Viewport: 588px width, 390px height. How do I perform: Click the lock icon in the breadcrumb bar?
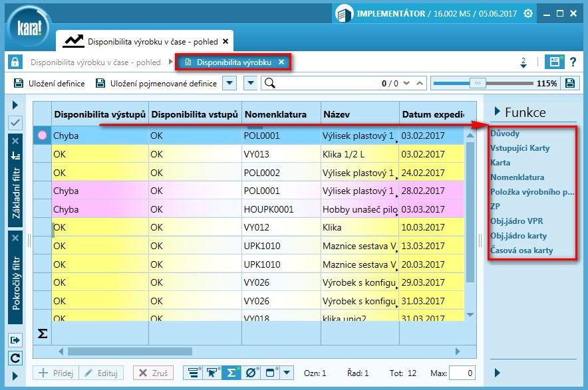tap(15, 62)
